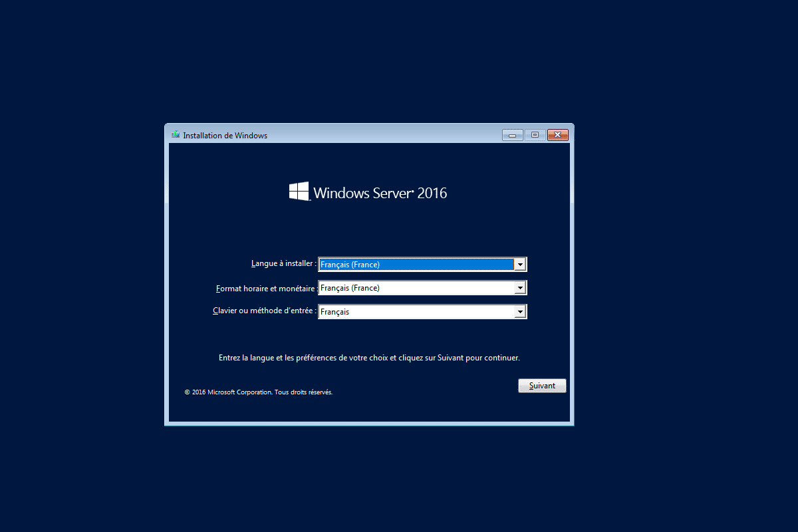Minimize the Installation de Windows window
This screenshot has width=798, height=532.
(512, 134)
